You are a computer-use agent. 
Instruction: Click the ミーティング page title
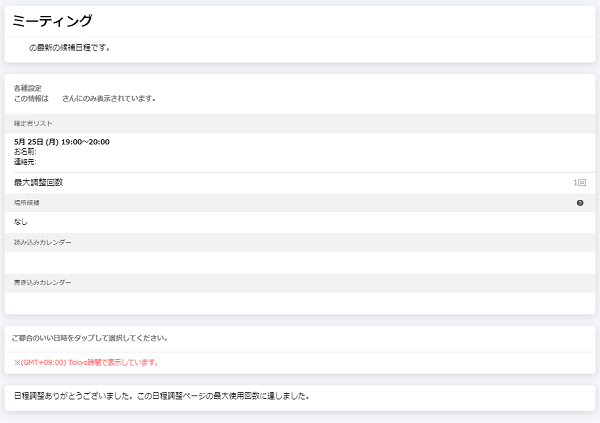coord(52,20)
